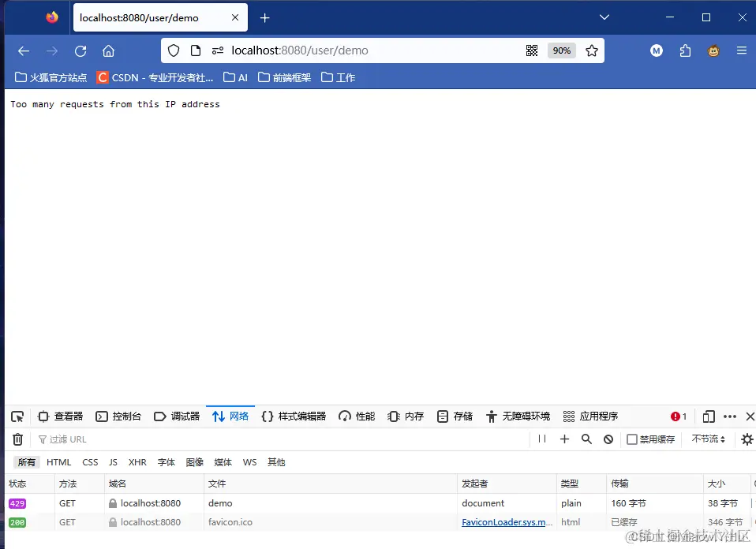Open the FaviconLoader.sys link
756x549 pixels.
tap(506, 522)
